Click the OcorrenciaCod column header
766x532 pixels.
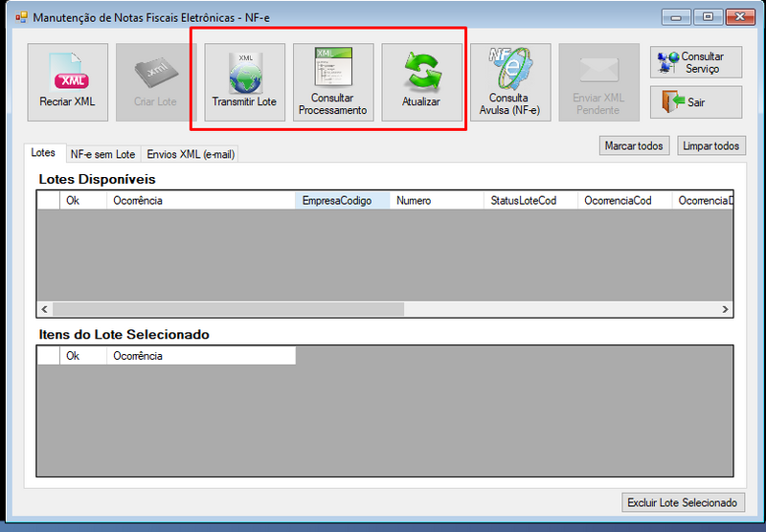625,201
